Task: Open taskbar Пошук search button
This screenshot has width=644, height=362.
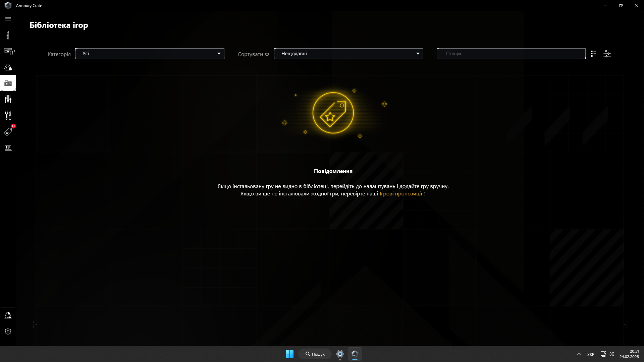Action: tap(315, 354)
